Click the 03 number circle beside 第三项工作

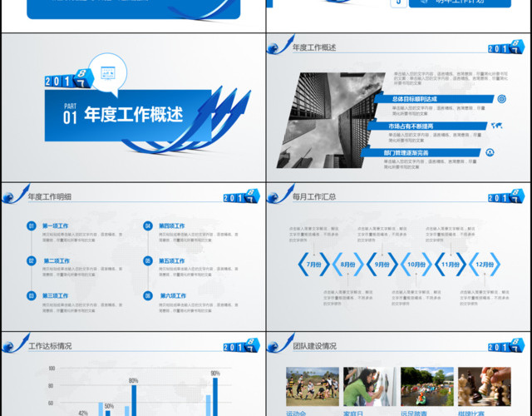click(32, 296)
